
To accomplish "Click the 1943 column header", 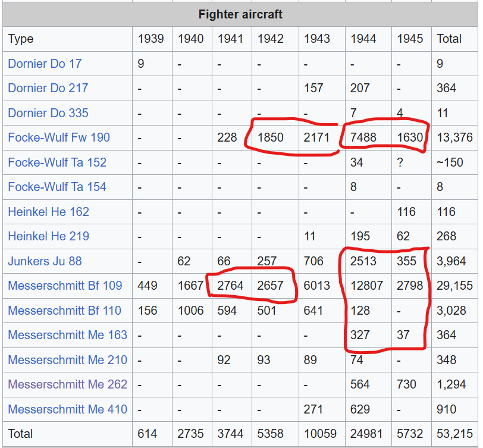I will click(322, 39).
